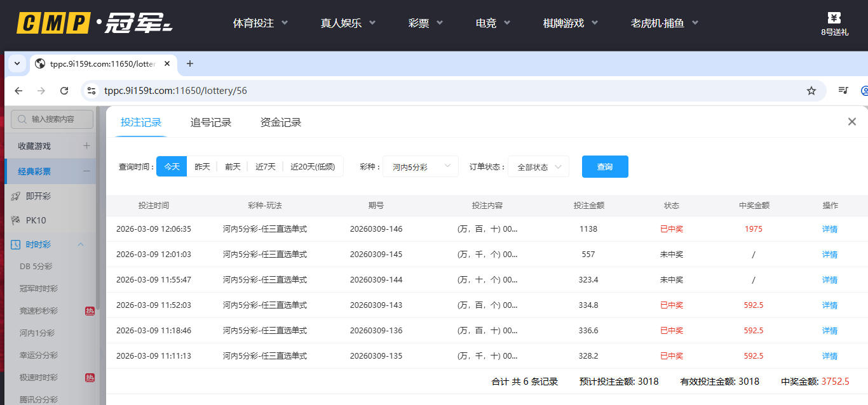The image size is (868, 405).
Task: Open the 体育投注 navigation menu
Action: point(260,23)
